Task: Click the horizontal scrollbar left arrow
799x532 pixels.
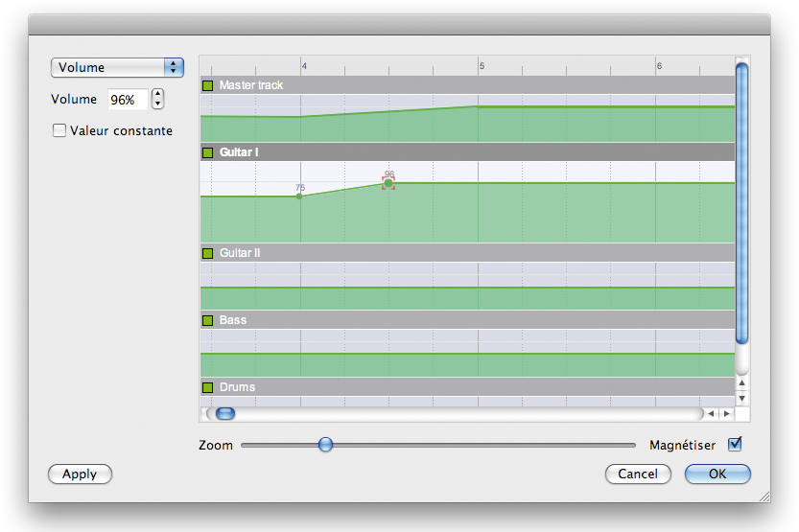Action: coord(712,413)
